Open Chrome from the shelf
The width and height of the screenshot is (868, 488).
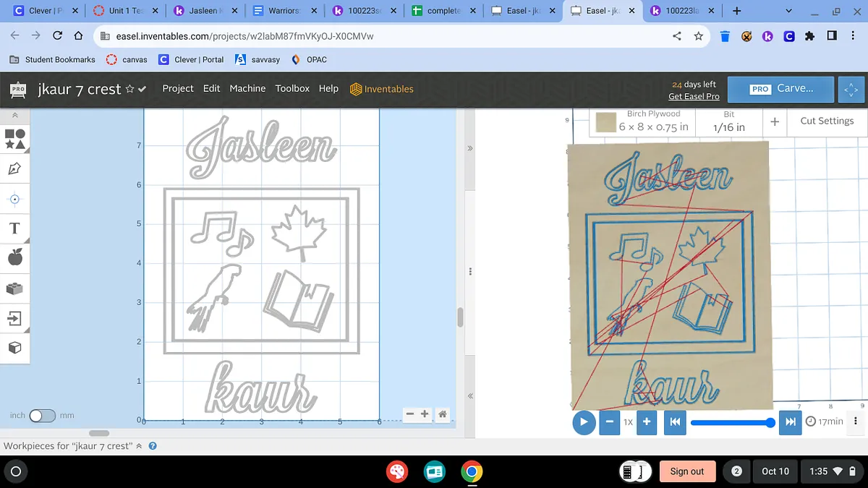pyautogui.click(x=471, y=471)
